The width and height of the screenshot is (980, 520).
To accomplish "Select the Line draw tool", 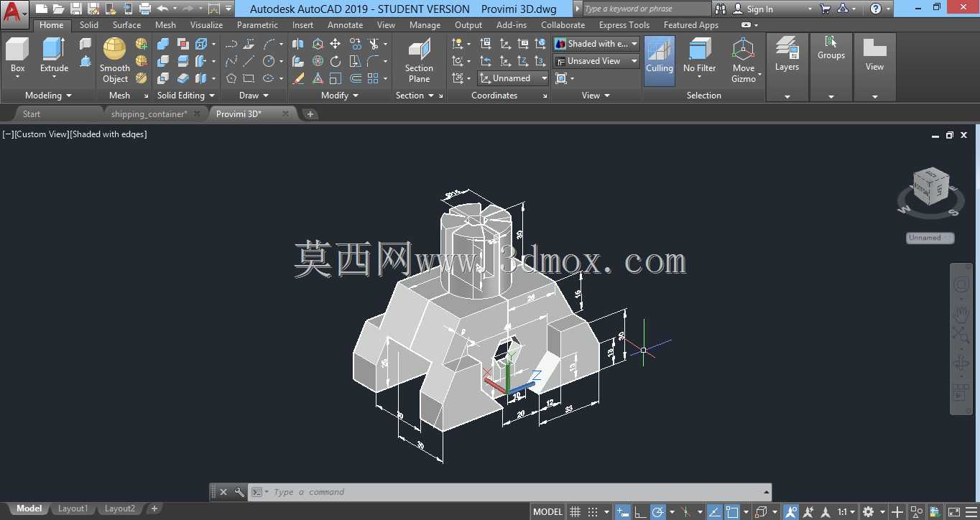I will 249,61.
